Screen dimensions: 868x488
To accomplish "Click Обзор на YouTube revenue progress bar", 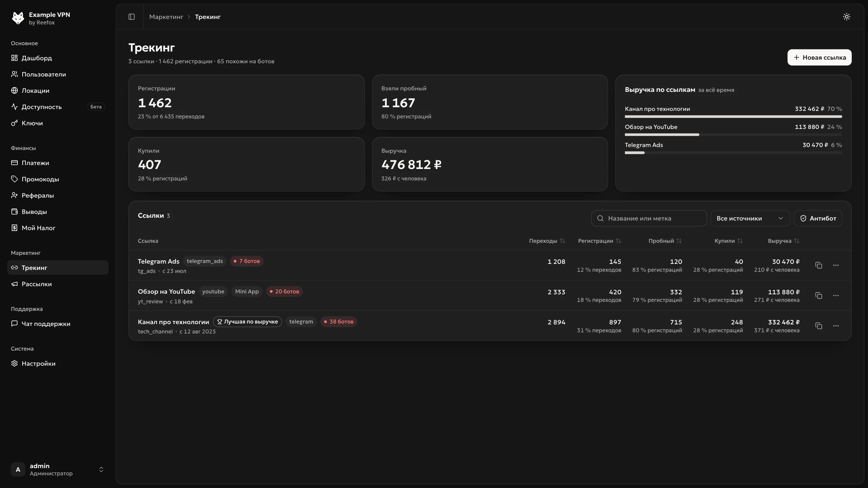I will click(x=733, y=135).
